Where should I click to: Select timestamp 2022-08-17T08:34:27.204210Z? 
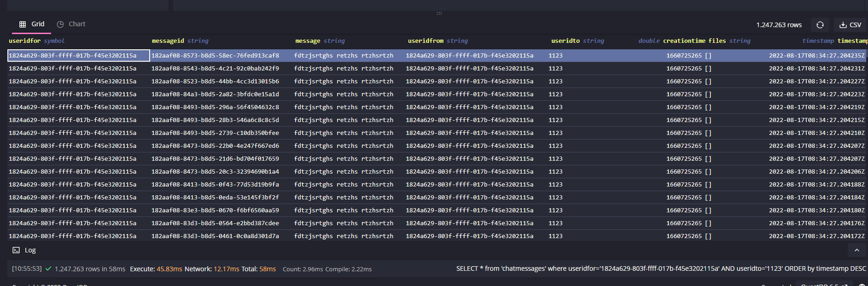[816, 133]
